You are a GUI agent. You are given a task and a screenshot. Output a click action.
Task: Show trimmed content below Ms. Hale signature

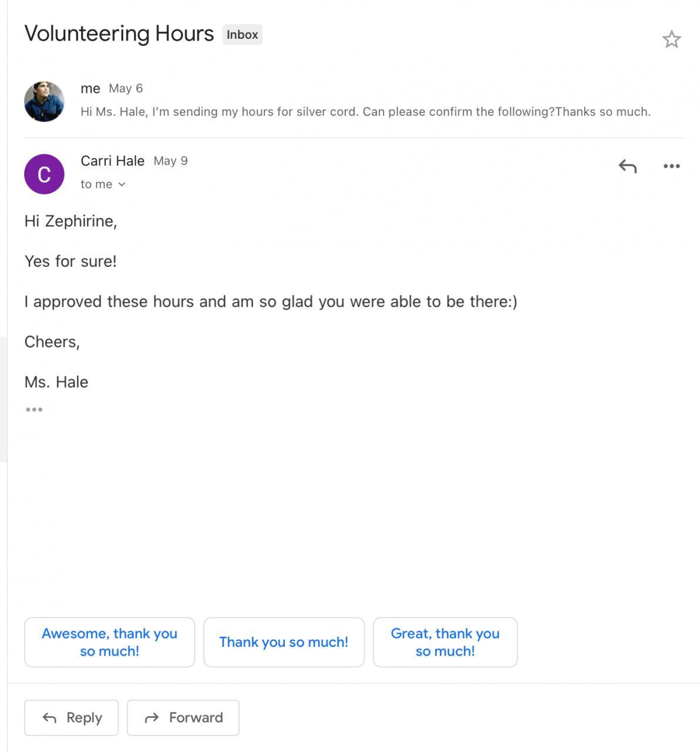[34, 409]
